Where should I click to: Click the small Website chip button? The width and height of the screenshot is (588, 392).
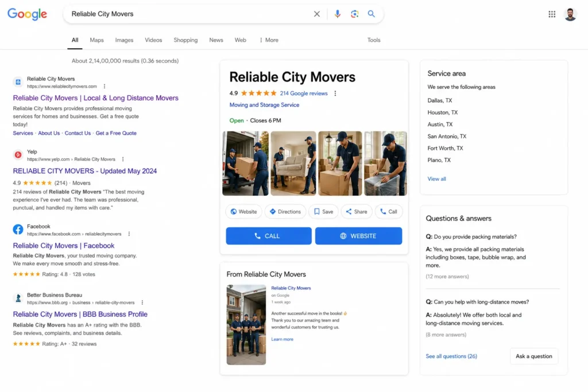(x=243, y=212)
